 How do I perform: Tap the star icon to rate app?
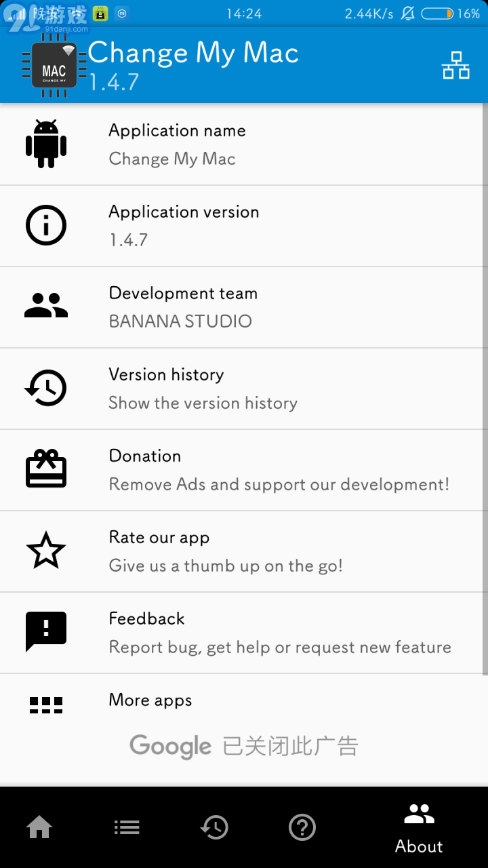coord(46,550)
